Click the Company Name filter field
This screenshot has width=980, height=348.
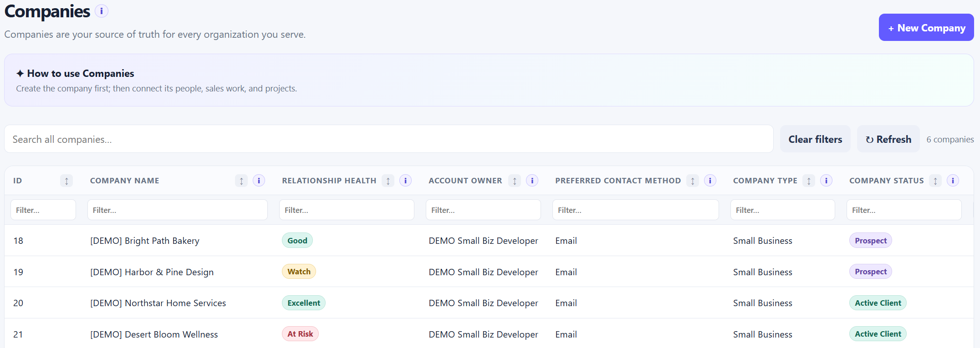click(178, 210)
